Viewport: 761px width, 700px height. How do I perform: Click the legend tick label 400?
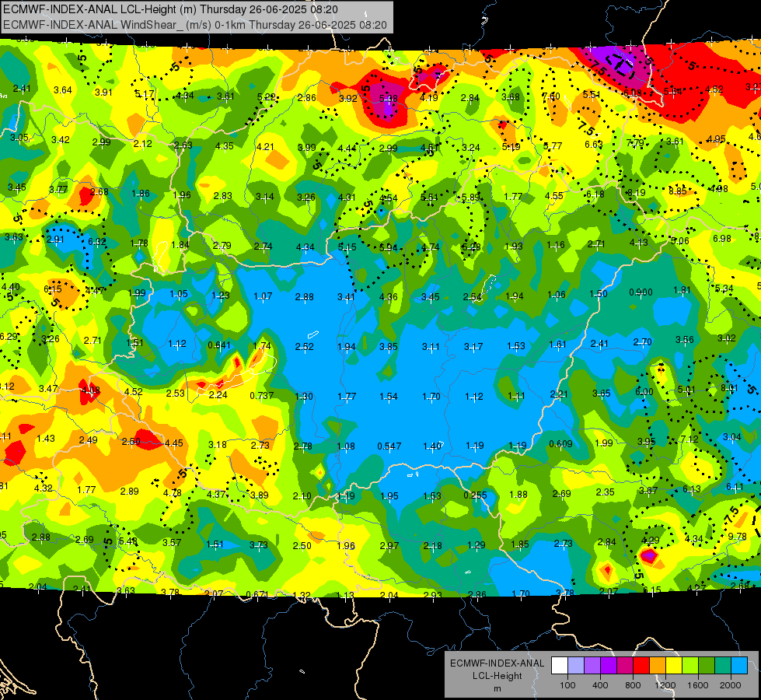point(600,685)
